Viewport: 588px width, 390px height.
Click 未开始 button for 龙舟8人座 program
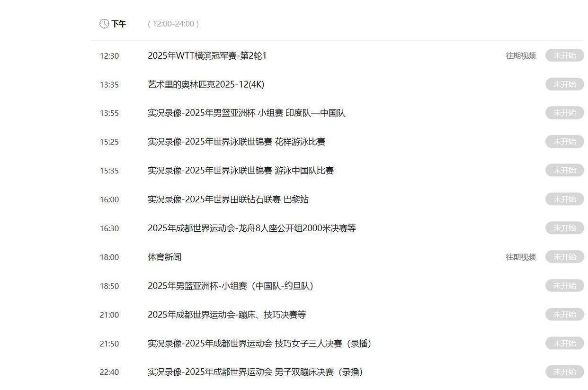point(564,228)
